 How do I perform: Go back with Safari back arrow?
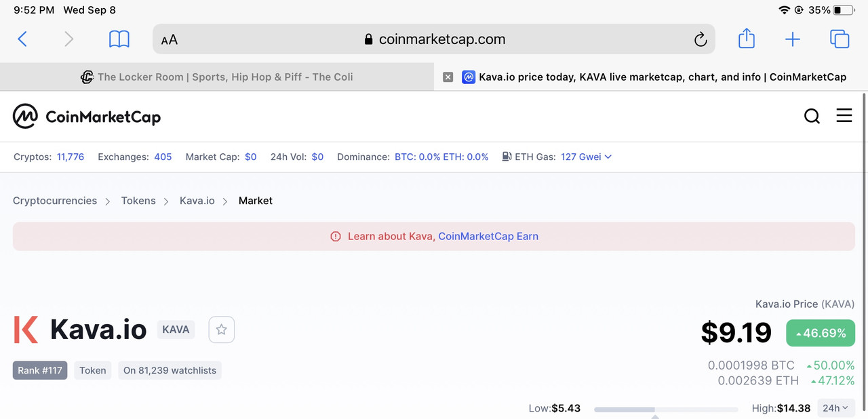pos(22,39)
